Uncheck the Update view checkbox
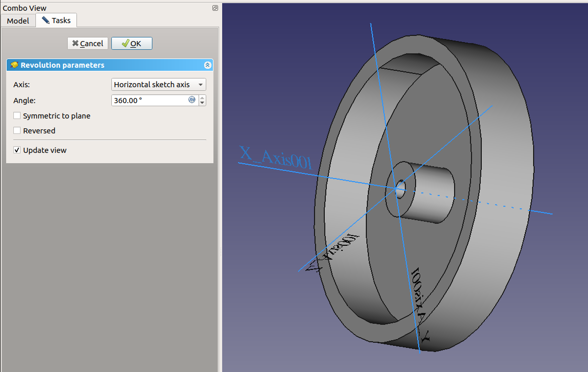The width and height of the screenshot is (588, 372). pyautogui.click(x=17, y=150)
